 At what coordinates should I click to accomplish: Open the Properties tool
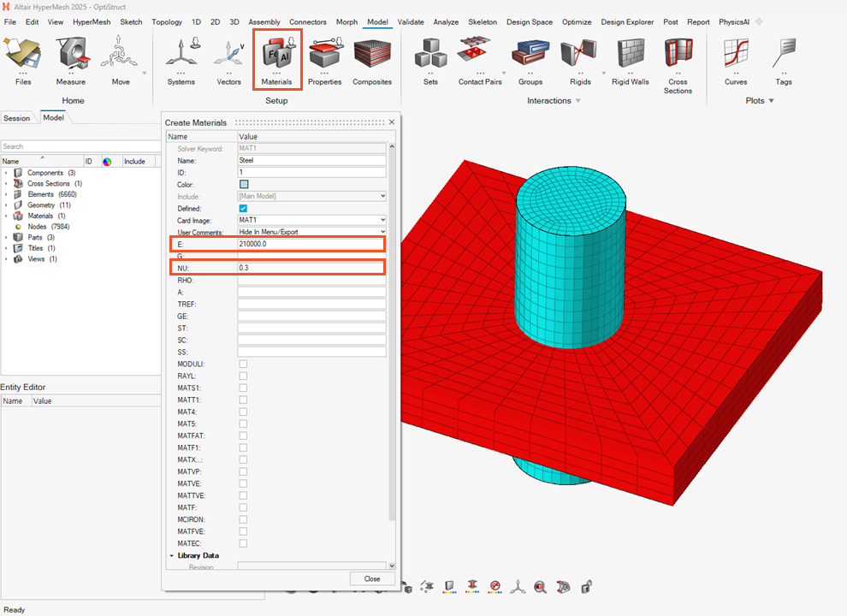point(324,61)
